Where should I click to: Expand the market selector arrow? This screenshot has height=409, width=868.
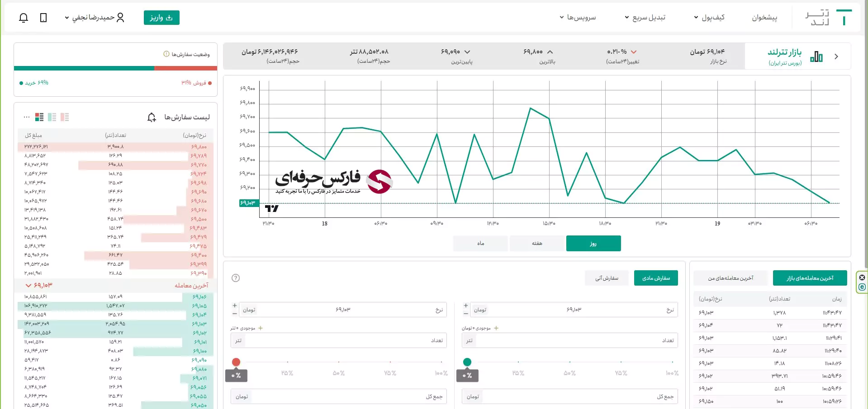coord(836,56)
